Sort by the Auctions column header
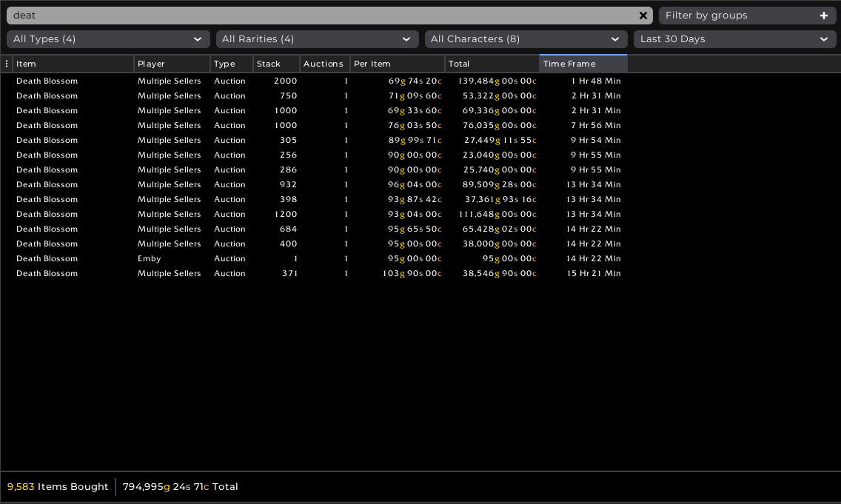This screenshot has height=504, width=841. point(324,64)
